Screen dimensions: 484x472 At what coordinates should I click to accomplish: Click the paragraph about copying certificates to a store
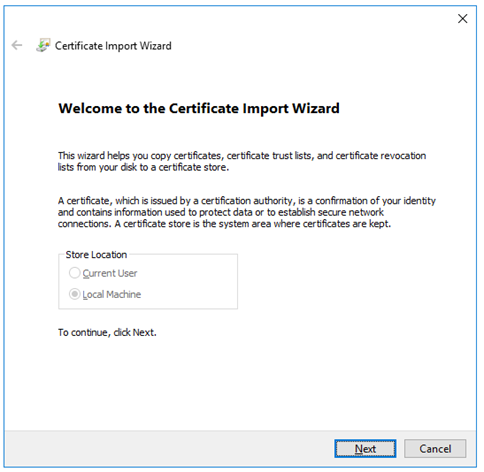(x=242, y=161)
